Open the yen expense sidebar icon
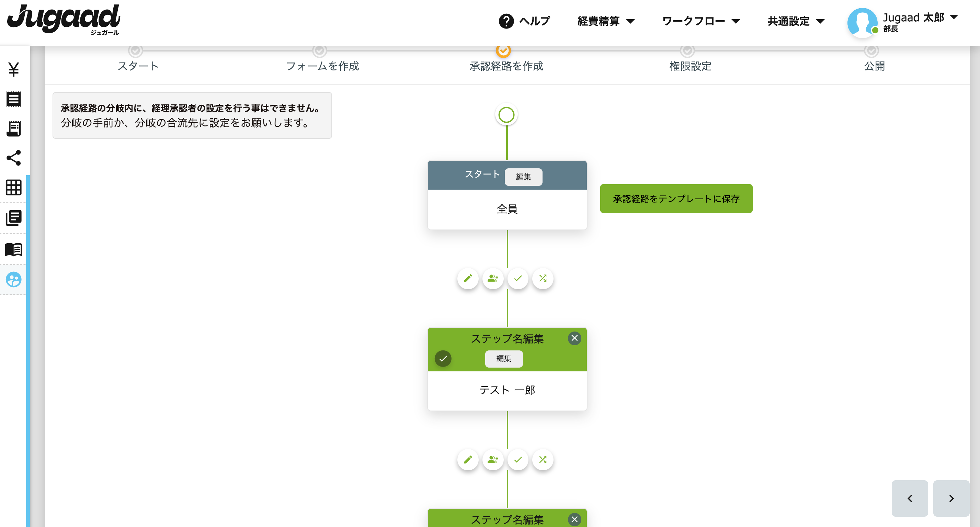The height and width of the screenshot is (527, 980). pyautogui.click(x=14, y=69)
